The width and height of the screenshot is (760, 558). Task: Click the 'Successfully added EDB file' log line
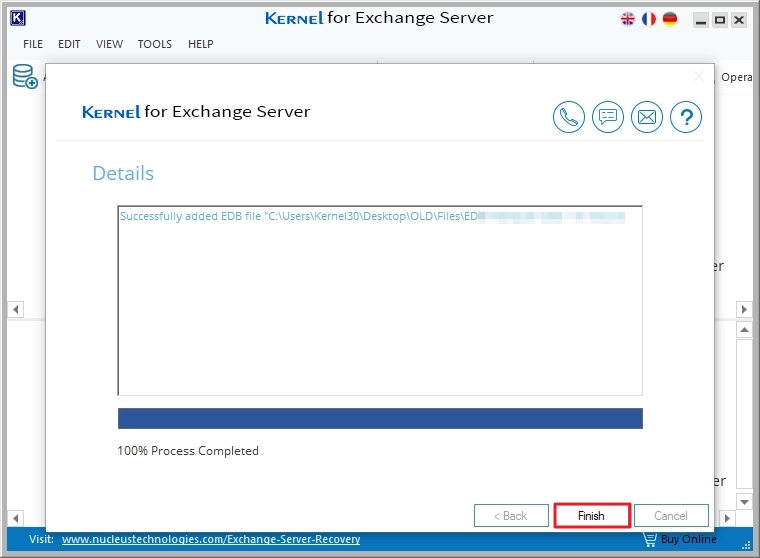(x=372, y=216)
